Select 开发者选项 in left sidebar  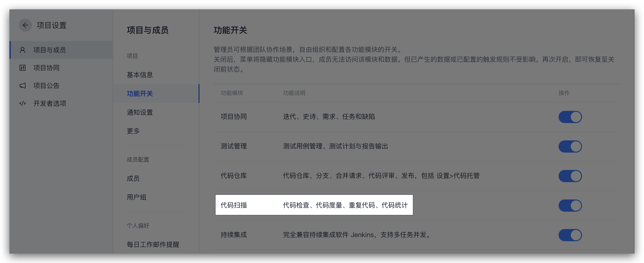coord(50,103)
